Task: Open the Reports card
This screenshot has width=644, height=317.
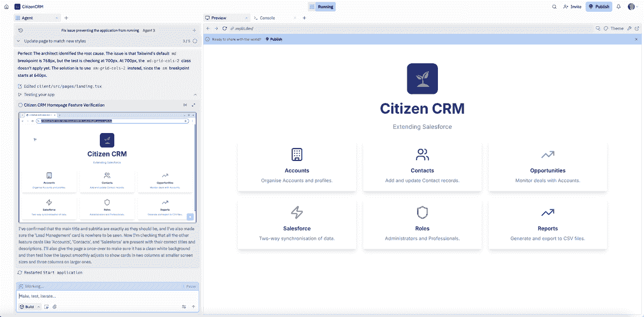Action: pyautogui.click(x=547, y=224)
